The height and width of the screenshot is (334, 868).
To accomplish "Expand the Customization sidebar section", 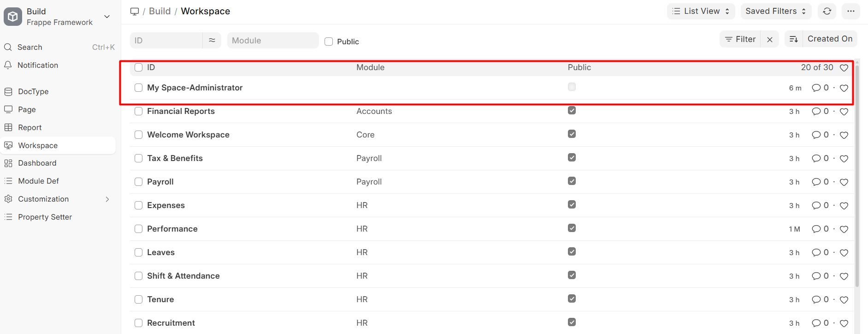I will click(107, 199).
